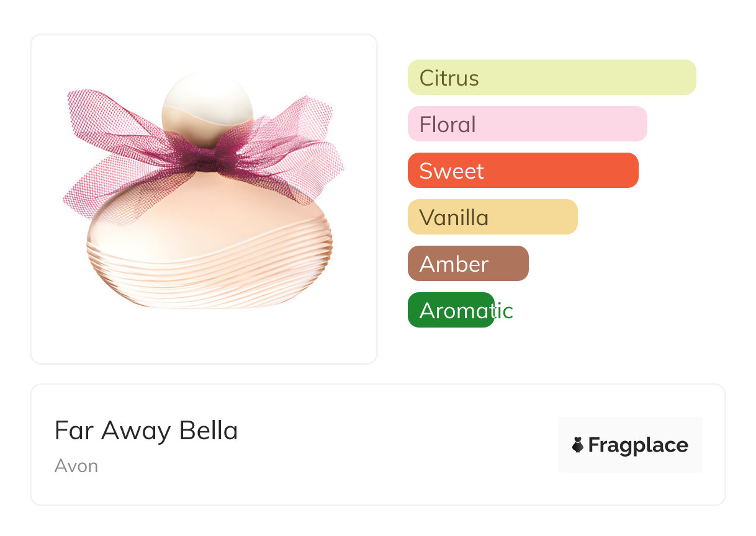Pick the brown Amber accord bar
This screenshot has width=756, height=536.
(468, 264)
